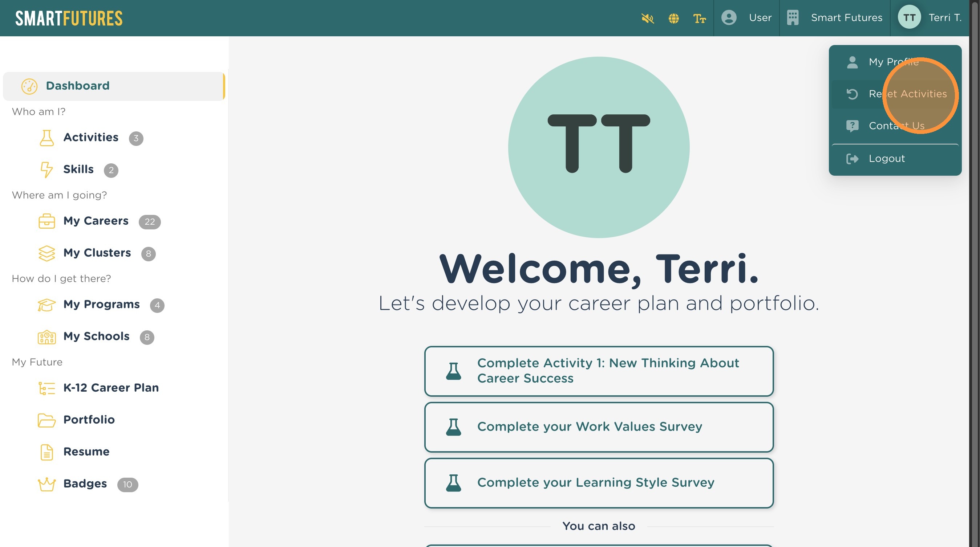Open Activities flask icon in sidebar
Viewport: 980px width, 547px height.
tap(47, 138)
